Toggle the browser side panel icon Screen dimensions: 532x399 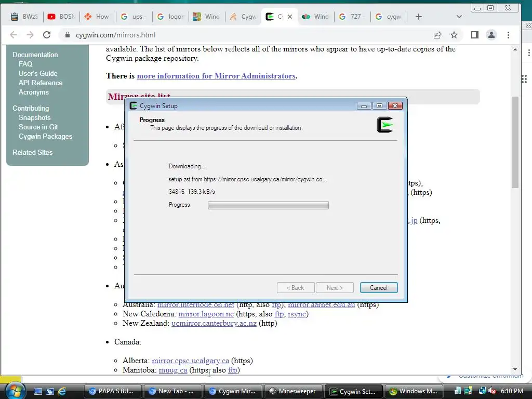pos(475,35)
